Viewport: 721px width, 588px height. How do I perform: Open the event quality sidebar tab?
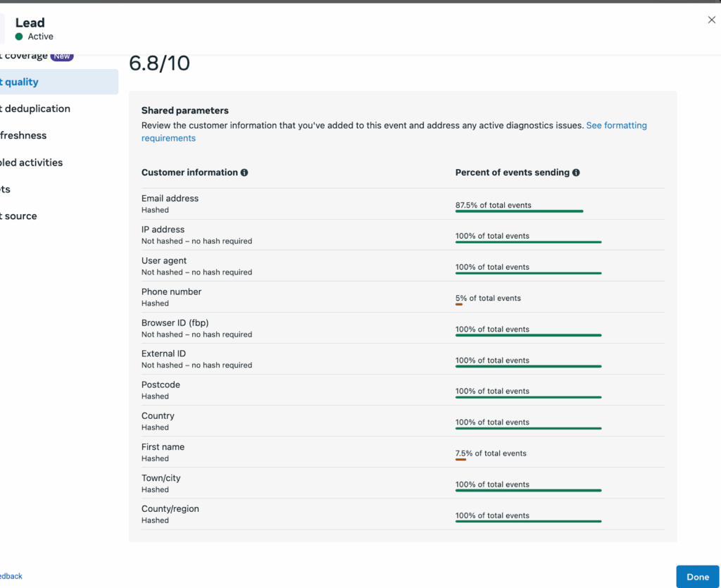point(21,82)
